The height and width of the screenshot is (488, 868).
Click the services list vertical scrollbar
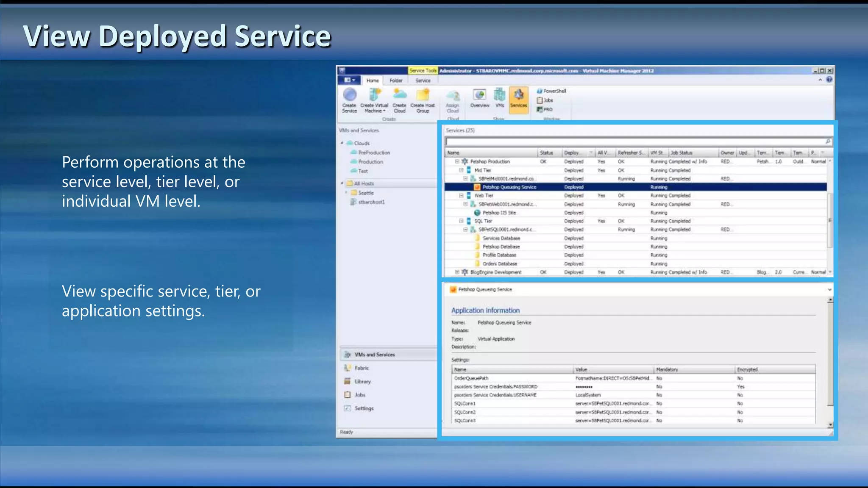point(830,216)
